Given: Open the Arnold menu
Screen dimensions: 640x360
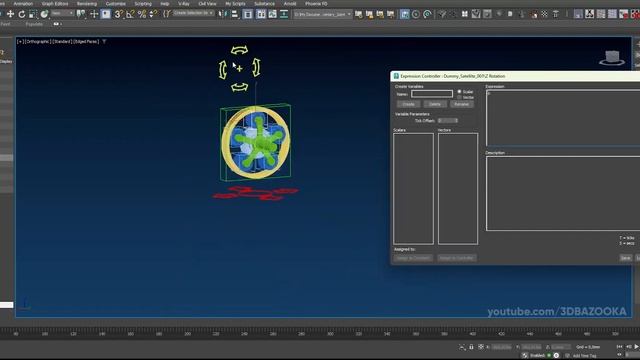Looking at the screenshot, I should (290, 4).
